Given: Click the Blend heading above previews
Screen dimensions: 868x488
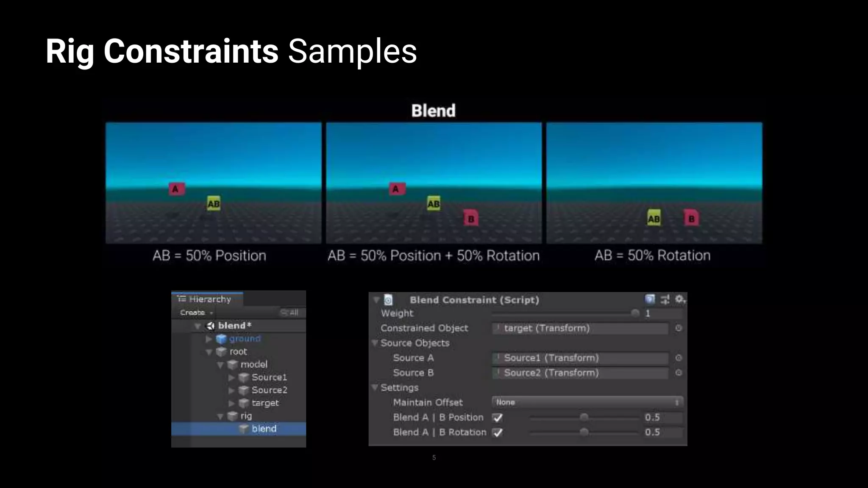Looking at the screenshot, I should 433,111.
